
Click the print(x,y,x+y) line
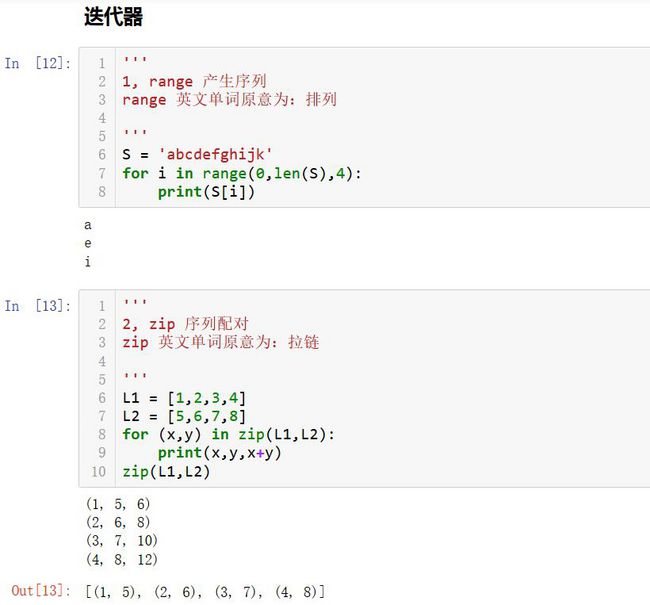point(219,453)
